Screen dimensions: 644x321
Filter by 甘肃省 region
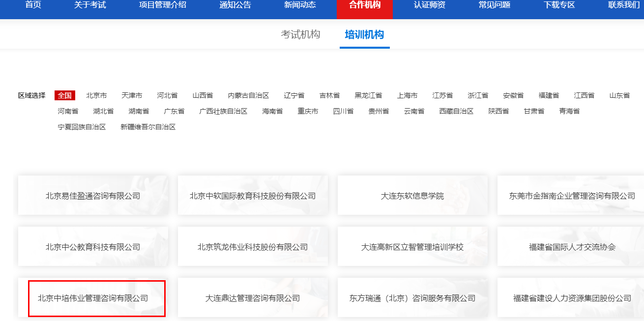tap(534, 111)
